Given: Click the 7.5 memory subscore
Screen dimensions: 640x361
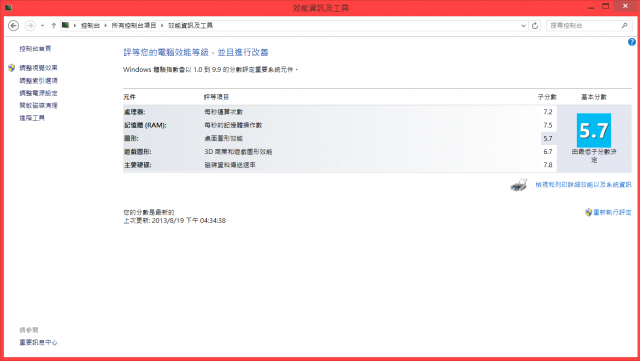Looking at the screenshot, I should [x=548, y=125].
